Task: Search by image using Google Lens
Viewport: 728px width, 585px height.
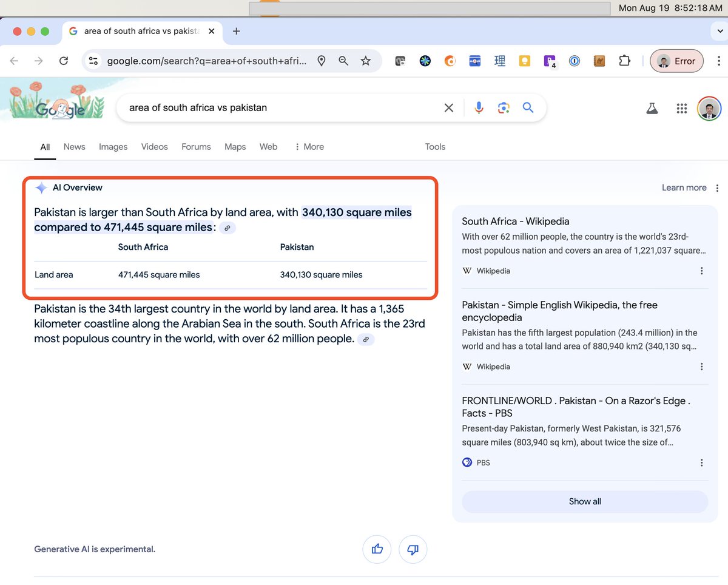Action: 504,107
